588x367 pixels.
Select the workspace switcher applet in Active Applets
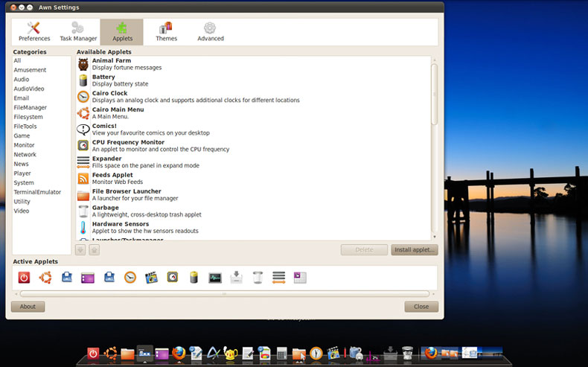click(x=300, y=278)
